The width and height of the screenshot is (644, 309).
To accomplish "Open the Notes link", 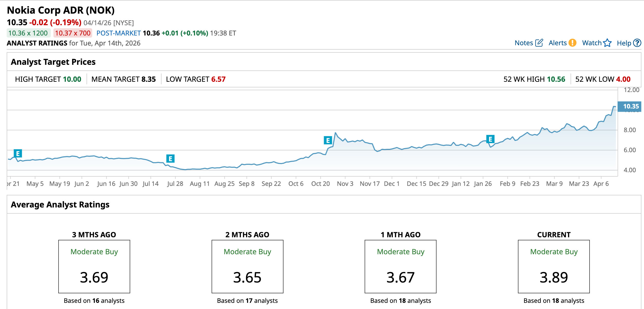I will click(524, 43).
